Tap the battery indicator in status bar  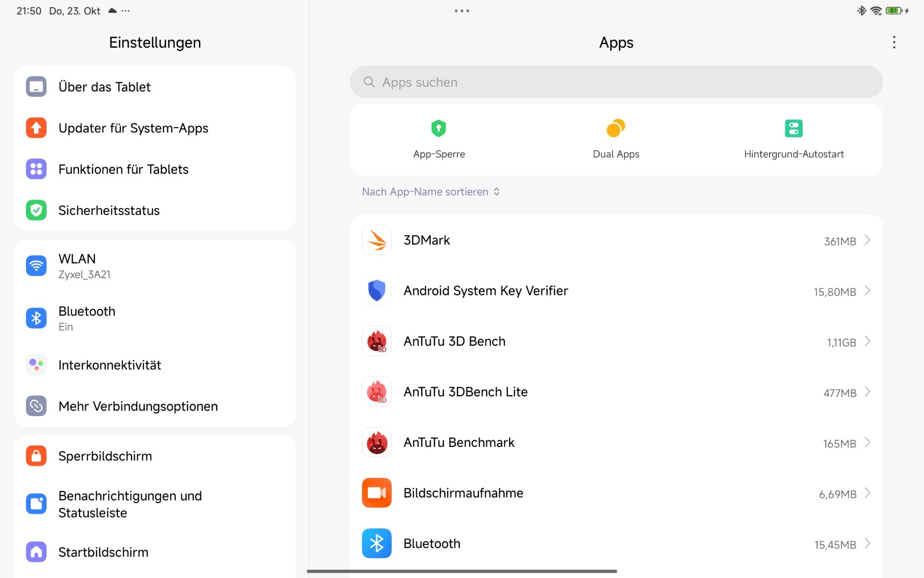pyautogui.click(x=894, y=11)
